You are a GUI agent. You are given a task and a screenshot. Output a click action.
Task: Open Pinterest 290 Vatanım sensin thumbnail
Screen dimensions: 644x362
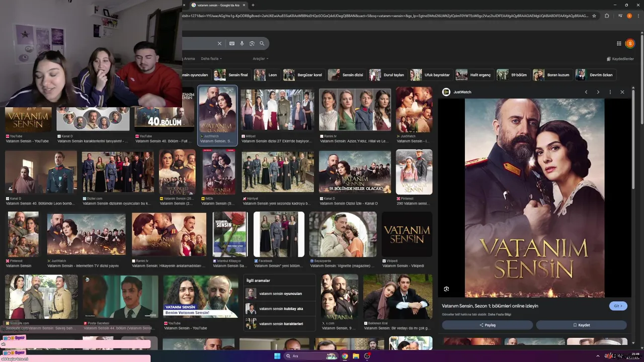(x=414, y=172)
